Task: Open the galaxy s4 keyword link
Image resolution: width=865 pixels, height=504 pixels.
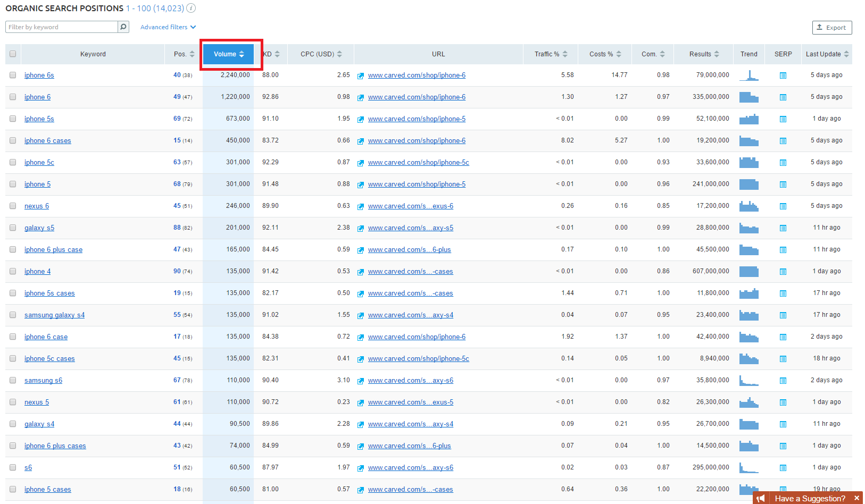Action: (x=39, y=424)
